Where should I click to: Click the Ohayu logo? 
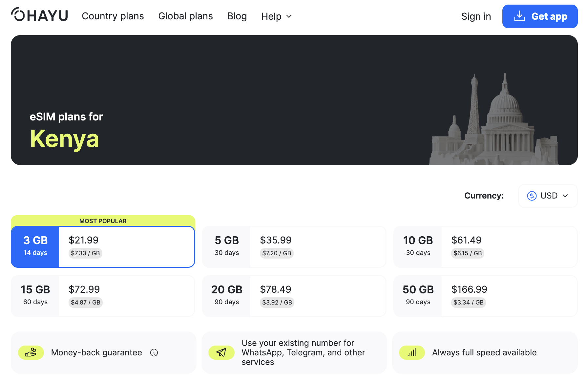[39, 15]
